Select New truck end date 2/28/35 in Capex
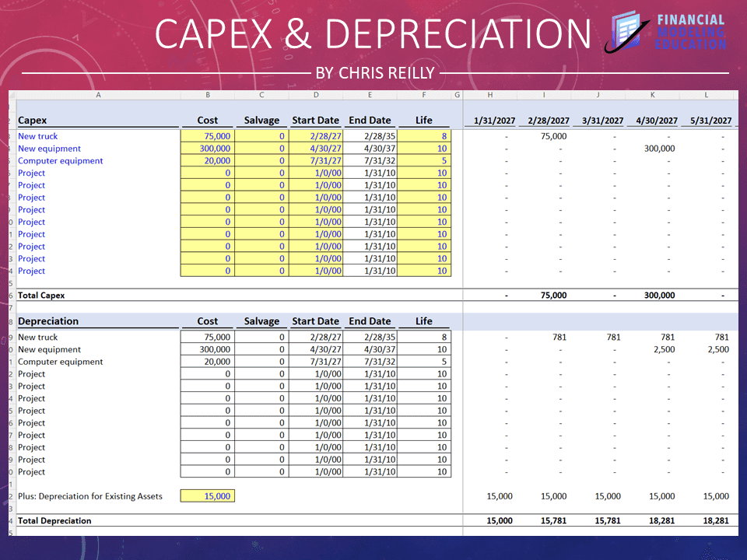Image resolution: width=747 pixels, height=560 pixels. coord(370,136)
